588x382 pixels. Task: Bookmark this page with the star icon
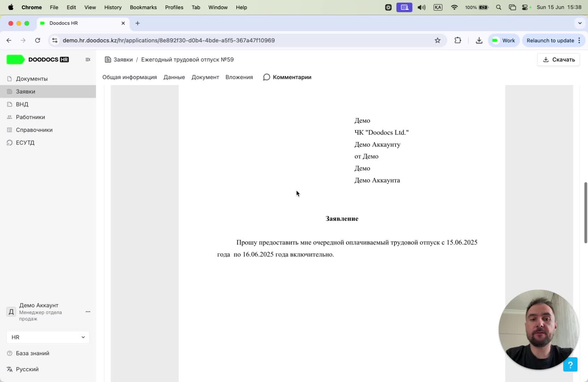coord(438,40)
